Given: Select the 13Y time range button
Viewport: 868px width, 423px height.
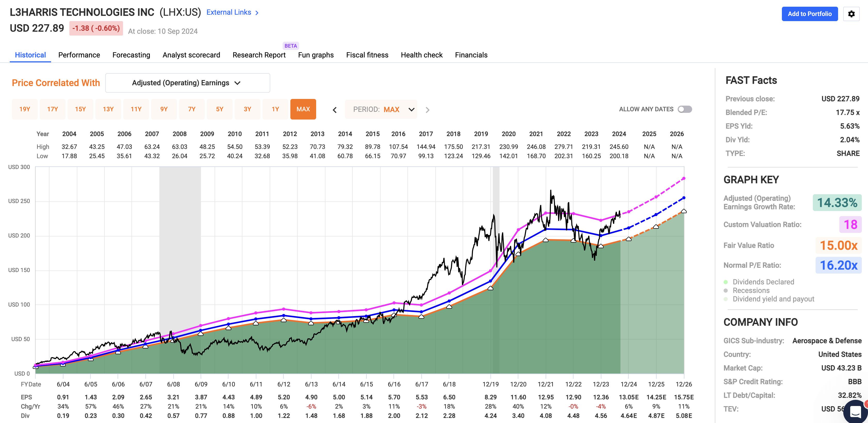Looking at the screenshot, I should (x=108, y=109).
